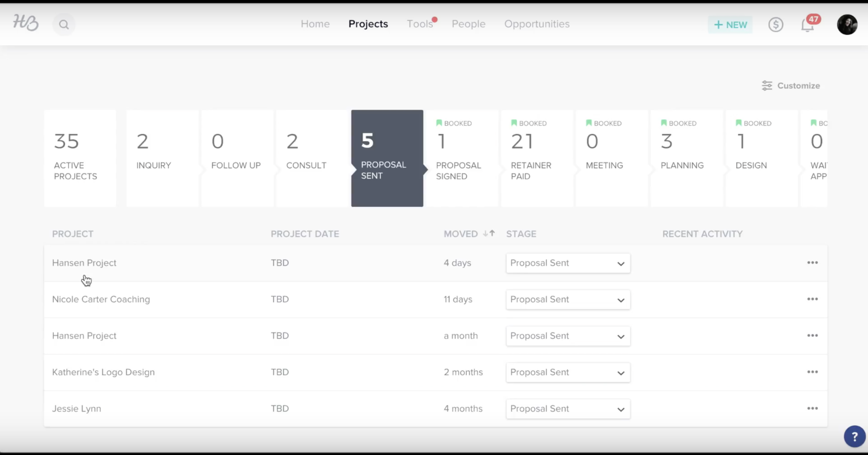The image size is (868, 455).
Task: Click '2 months' in Katherine's Logo Design row
Action: coord(463,372)
